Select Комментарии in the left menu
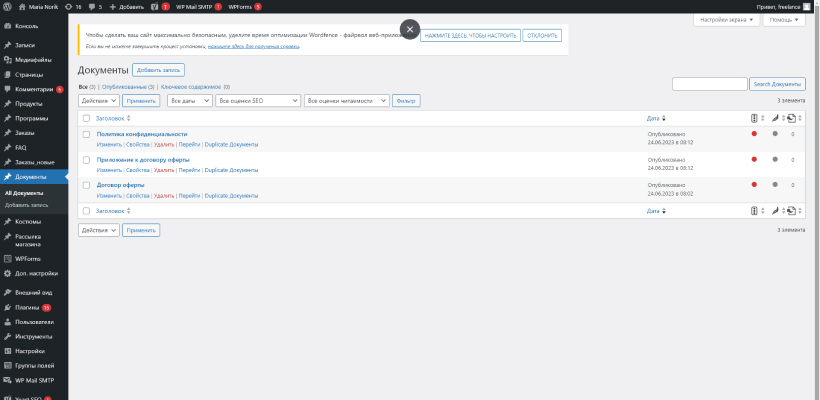 35,89
